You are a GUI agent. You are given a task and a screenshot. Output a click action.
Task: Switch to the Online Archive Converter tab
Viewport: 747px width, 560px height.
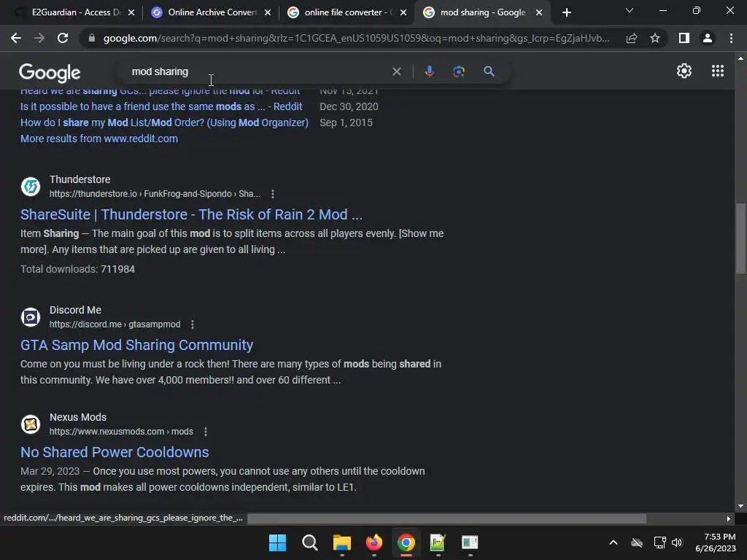[x=211, y=12]
